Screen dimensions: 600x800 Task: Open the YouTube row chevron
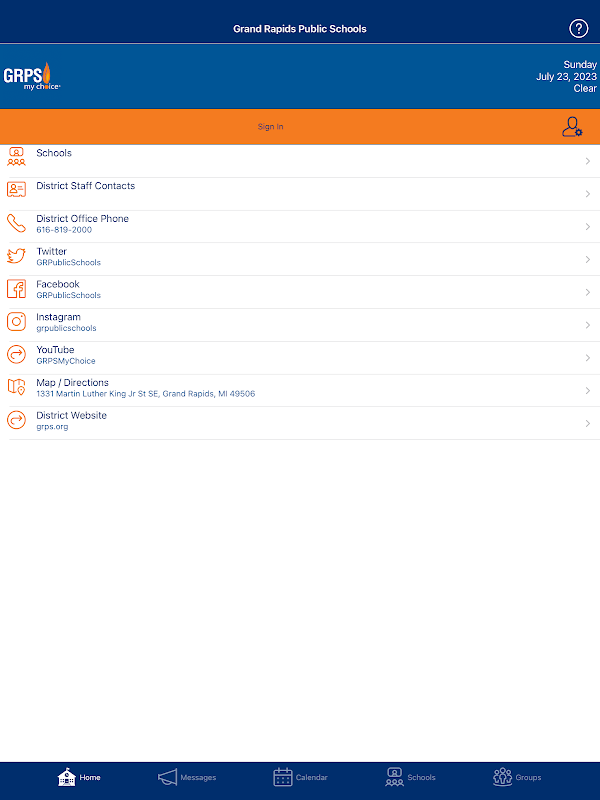point(588,358)
